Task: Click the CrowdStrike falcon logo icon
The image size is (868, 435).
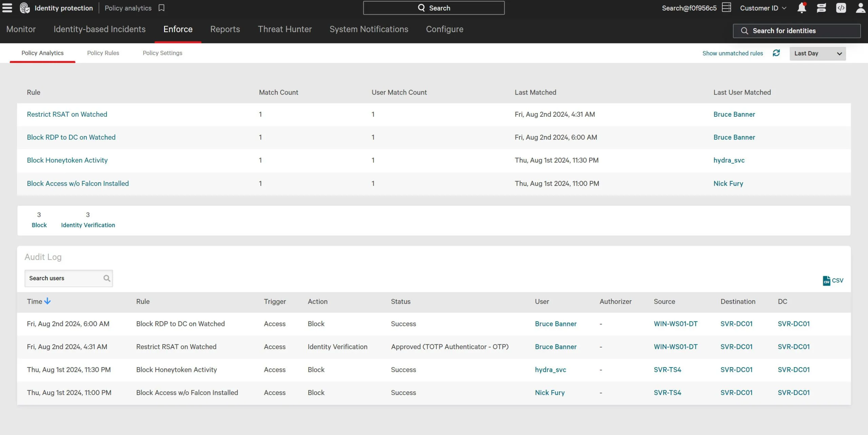Action: [25, 8]
